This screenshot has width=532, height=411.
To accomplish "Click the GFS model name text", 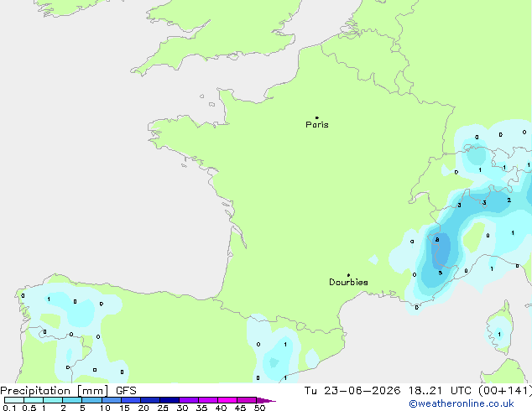I will [x=126, y=391].
